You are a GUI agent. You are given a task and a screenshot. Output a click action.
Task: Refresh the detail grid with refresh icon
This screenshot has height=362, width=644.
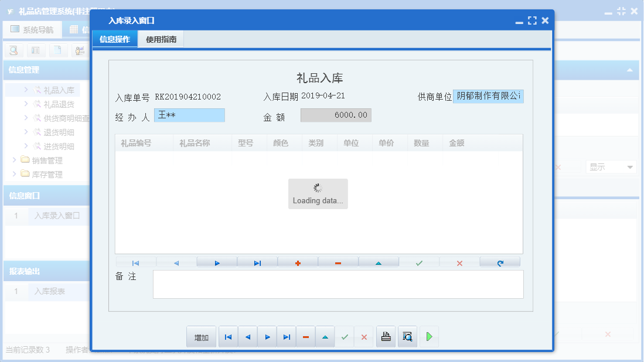500,262
